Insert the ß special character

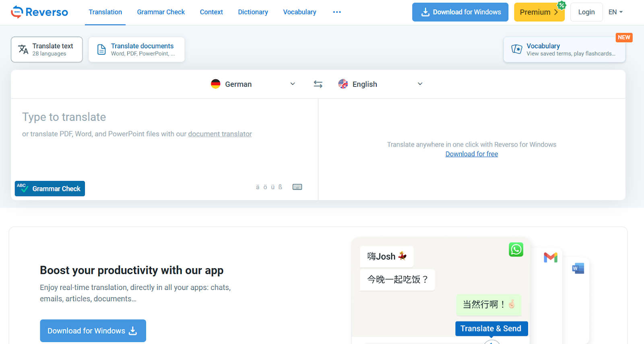click(281, 187)
